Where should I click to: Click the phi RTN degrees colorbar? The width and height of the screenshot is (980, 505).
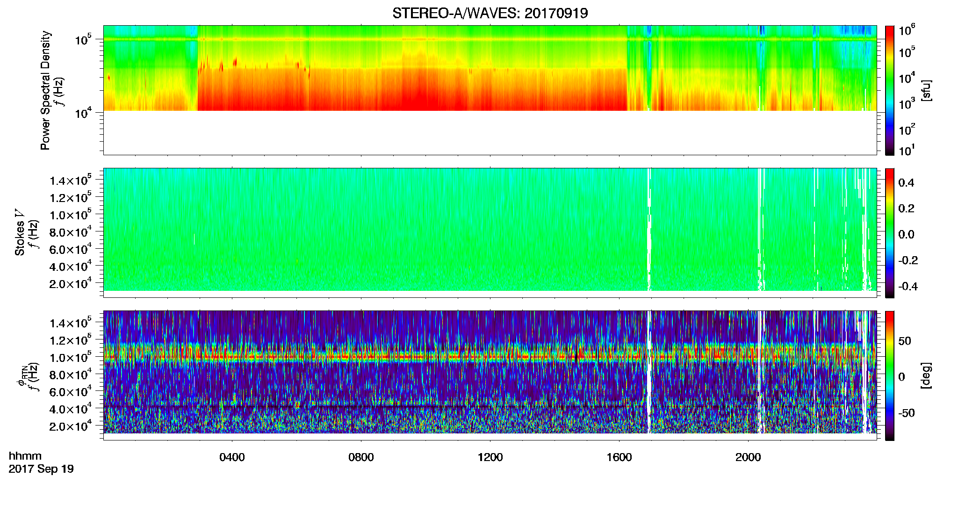pyautogui.click(x=889, y=375)
